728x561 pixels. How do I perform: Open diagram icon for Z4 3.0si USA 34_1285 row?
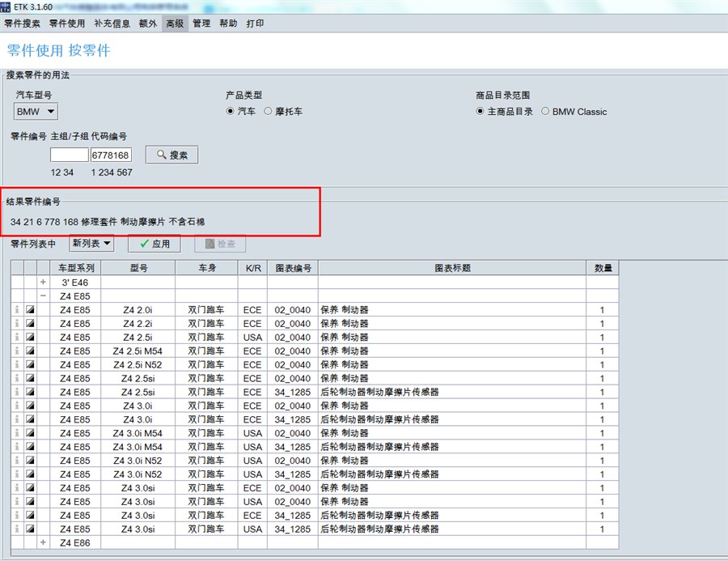30,529
